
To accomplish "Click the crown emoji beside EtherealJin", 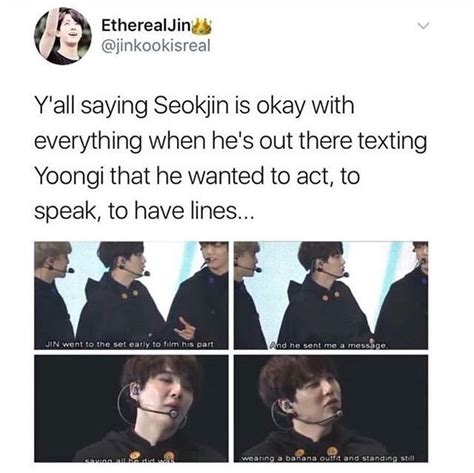I will tap(203, 27).
